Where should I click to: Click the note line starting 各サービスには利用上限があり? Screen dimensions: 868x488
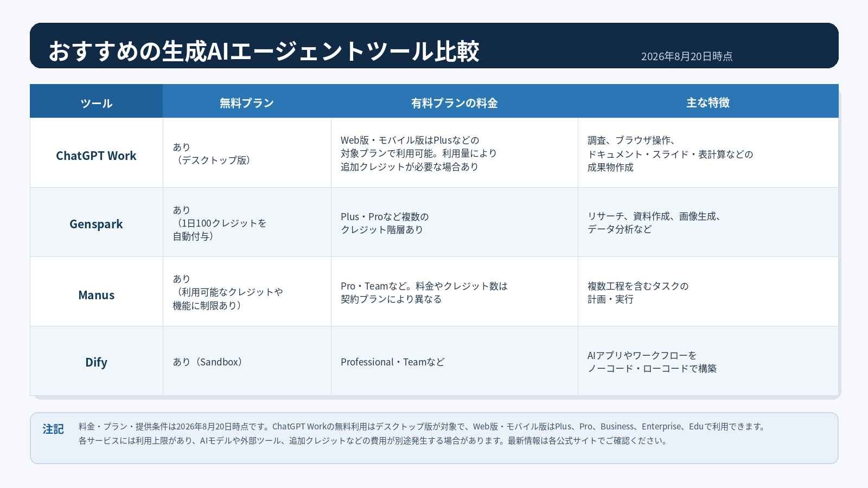[x=374, y=440]
